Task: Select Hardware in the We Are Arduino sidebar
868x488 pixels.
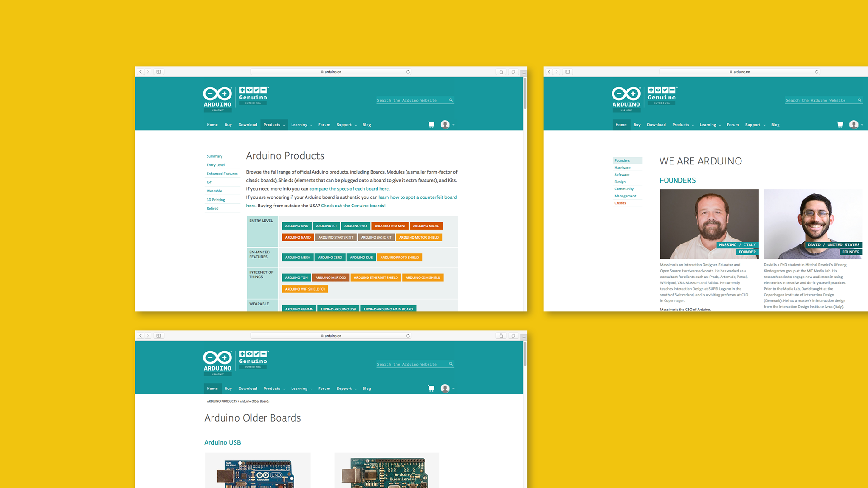Action: click(623, 168)
